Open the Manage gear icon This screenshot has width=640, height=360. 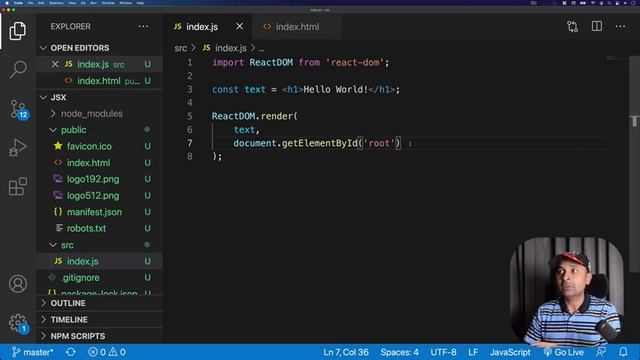pos(18,323)
